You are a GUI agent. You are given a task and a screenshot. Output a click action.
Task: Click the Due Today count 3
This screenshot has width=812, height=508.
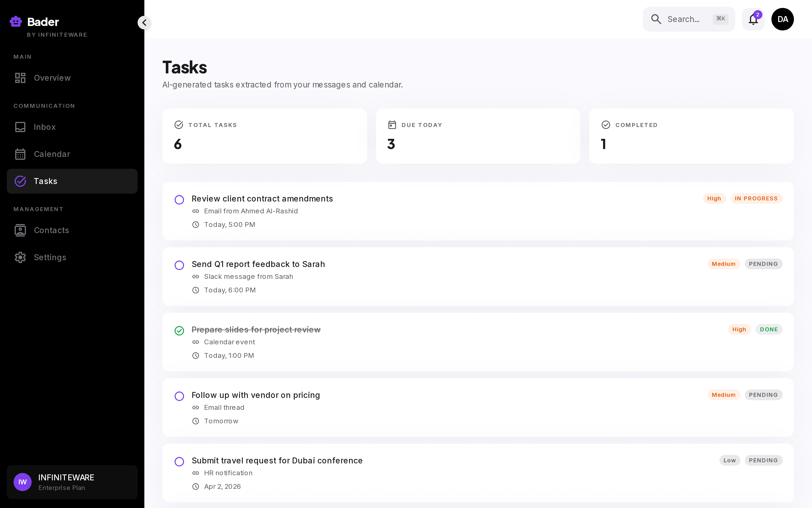pyautogui.click(x=391, y=144)
